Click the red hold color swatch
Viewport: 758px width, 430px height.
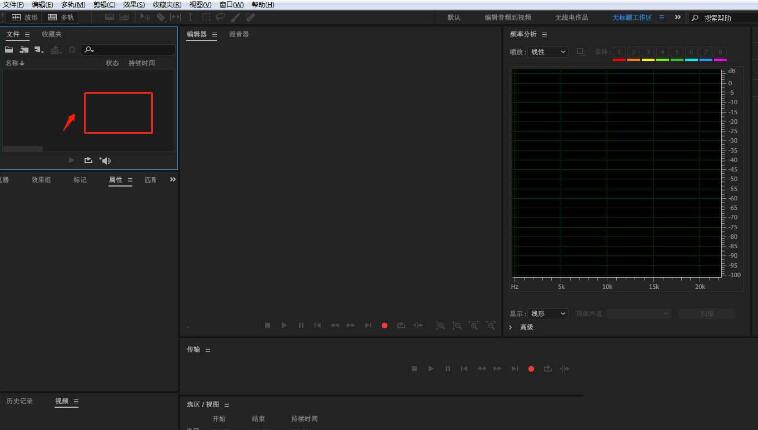(619, 60)
